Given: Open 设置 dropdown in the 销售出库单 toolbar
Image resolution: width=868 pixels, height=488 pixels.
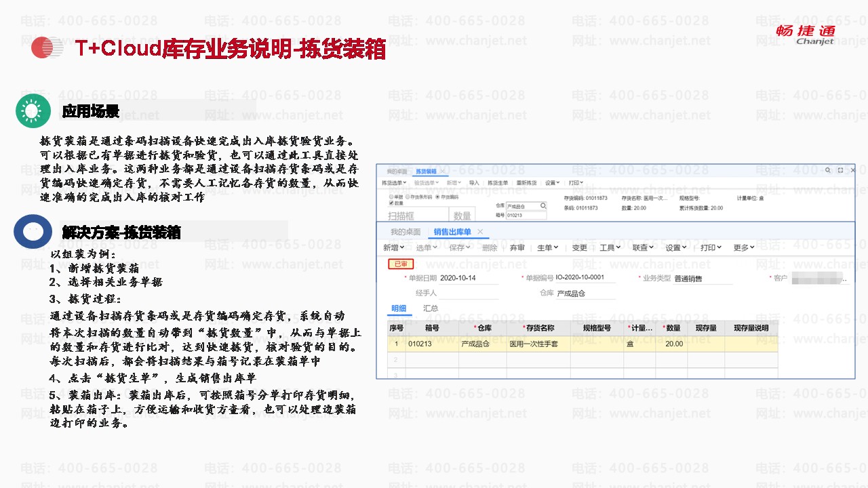Looking at the screenshot, I should point(676,247).
